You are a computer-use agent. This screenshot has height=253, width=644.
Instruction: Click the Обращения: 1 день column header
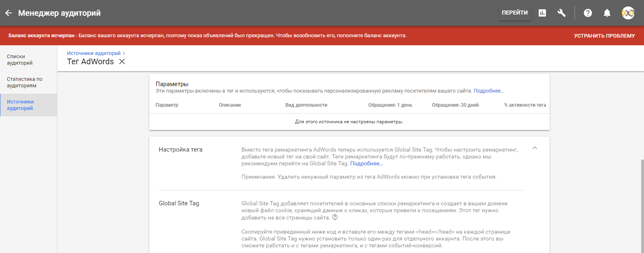(x=390, y=105)
